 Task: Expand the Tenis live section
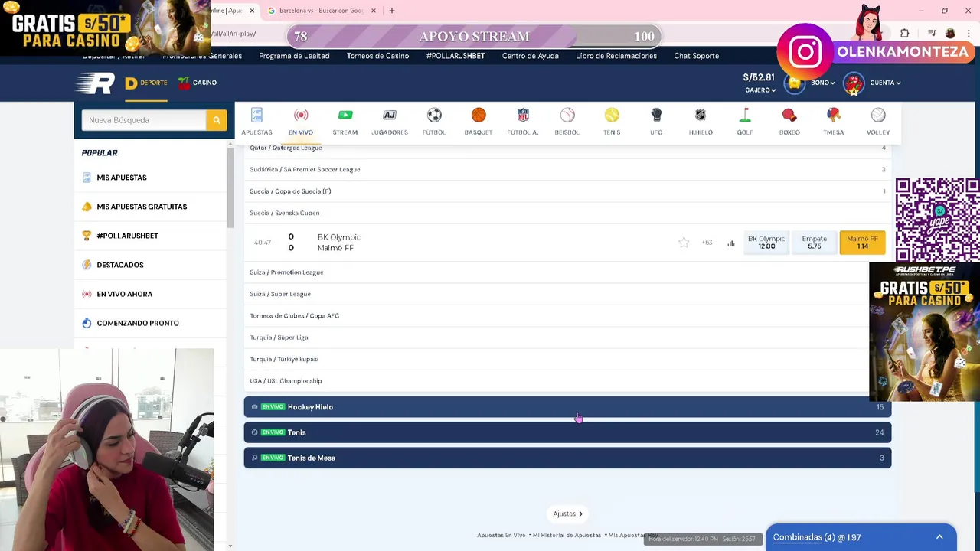567,432
